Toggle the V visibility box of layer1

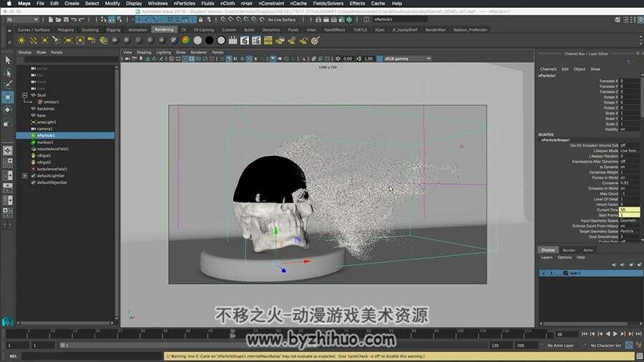click(544, 273)
